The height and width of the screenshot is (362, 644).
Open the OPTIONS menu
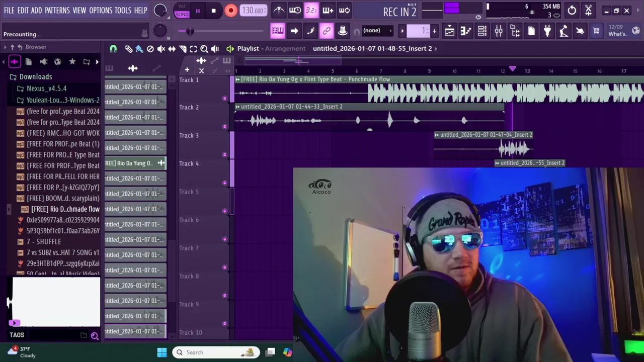[x=101, y=10]
